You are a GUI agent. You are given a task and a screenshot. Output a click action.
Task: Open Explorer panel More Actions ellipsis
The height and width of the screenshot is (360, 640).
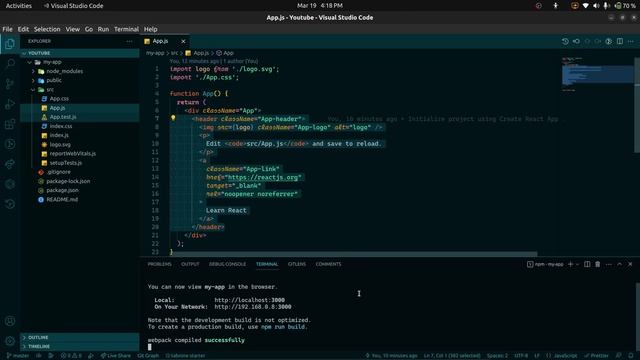(129, 41)
